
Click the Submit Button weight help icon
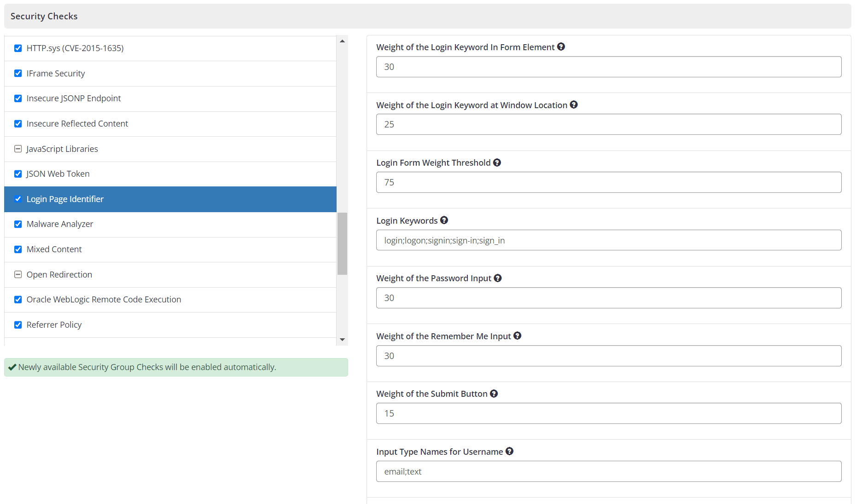(x=494, y=394)
